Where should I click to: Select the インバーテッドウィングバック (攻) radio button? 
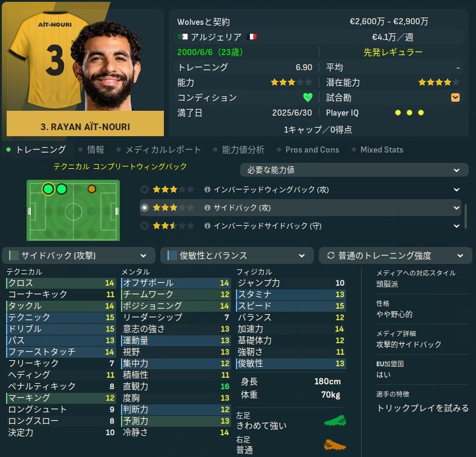click(145, 189)
